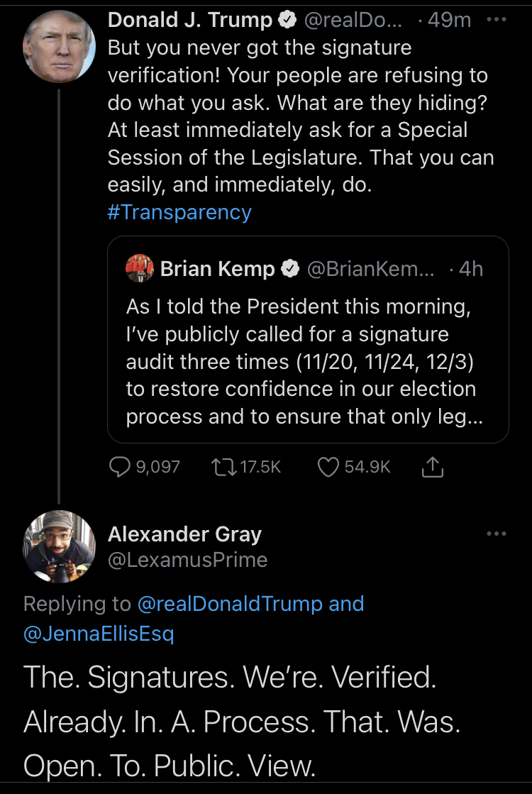Click the verified badge beside Brian Kemp
The width and height of the screenshot is (532, 794).
pyautogui.click(x=290, y=269)
